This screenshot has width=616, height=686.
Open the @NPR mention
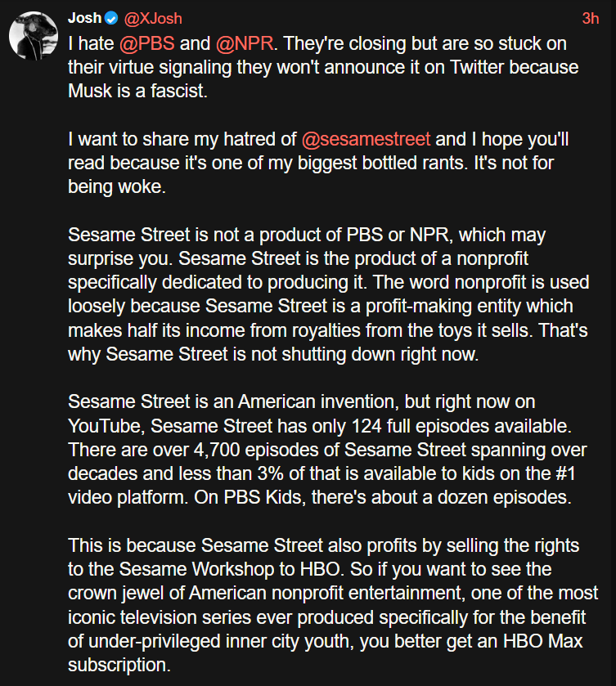coord(244,43)
